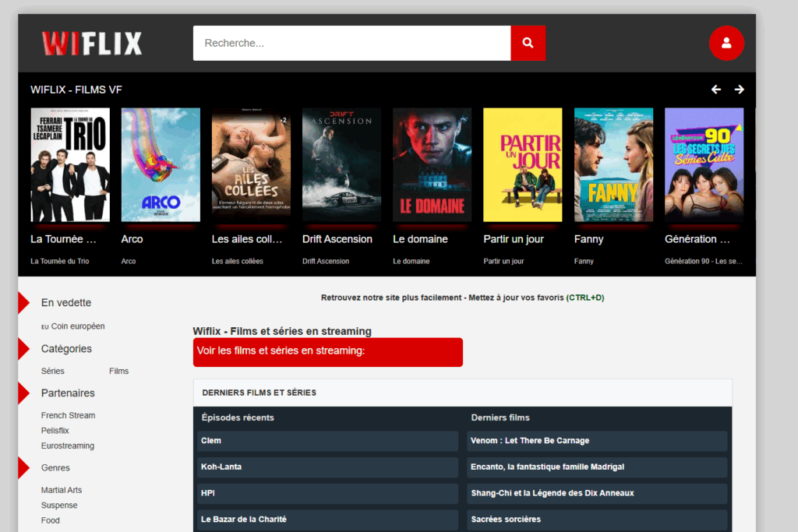Open the user account icon
The width and height of the screenshot is (798, 532).
pyautogui.click(x=726, y=44)
